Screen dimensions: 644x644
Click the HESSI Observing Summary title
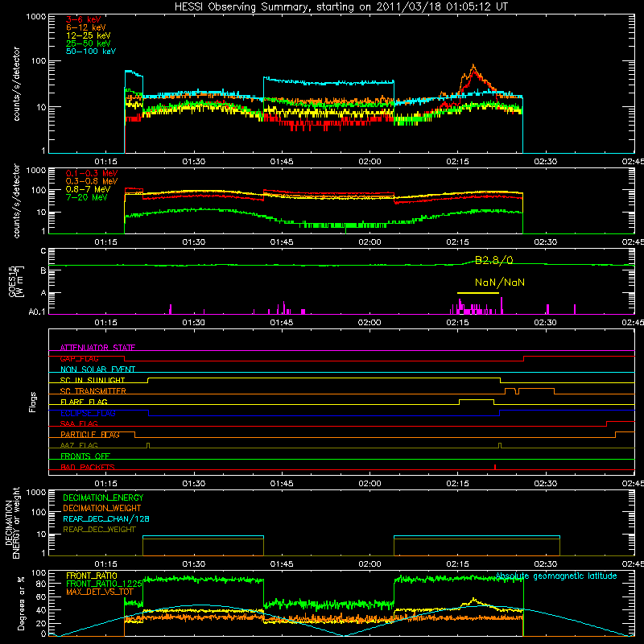341,7
